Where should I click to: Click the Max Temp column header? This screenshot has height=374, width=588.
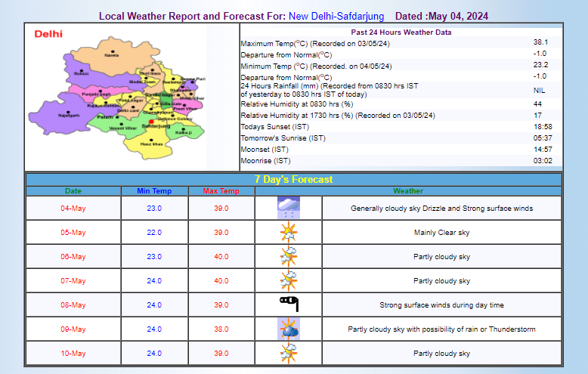click(x=221, y=191)
